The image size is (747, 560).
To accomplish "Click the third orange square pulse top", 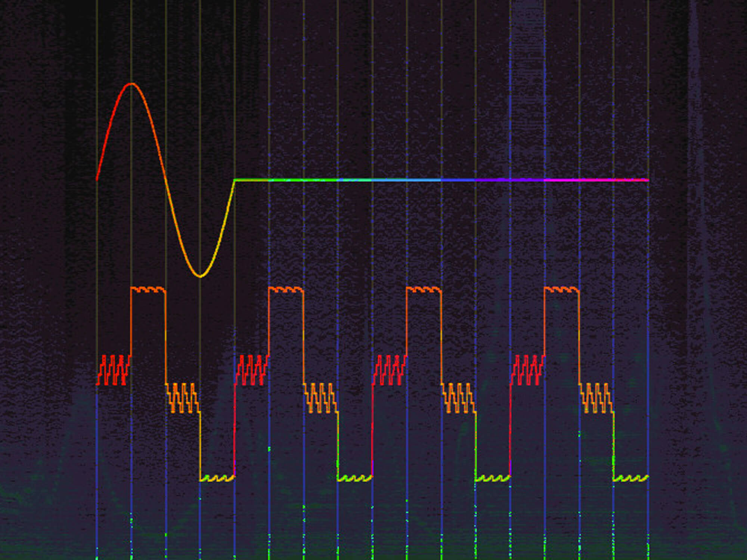I will point(424,289).
